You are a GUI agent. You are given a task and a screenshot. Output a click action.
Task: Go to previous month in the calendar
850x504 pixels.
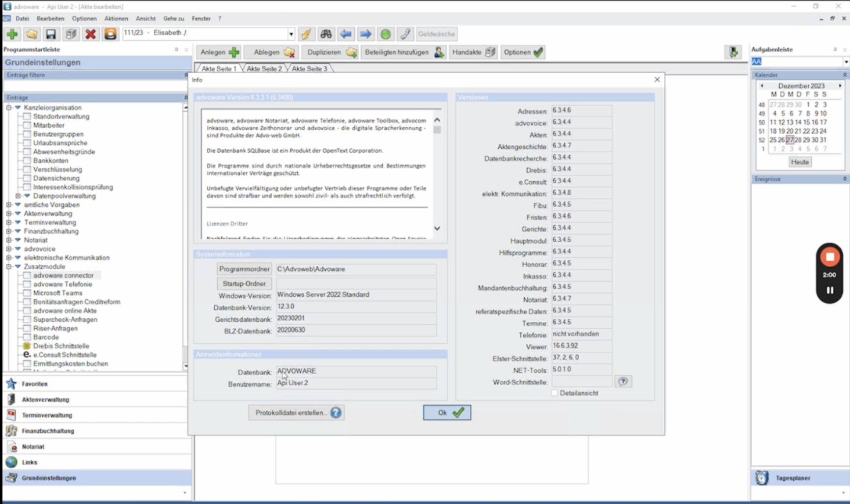click(762, 86)
